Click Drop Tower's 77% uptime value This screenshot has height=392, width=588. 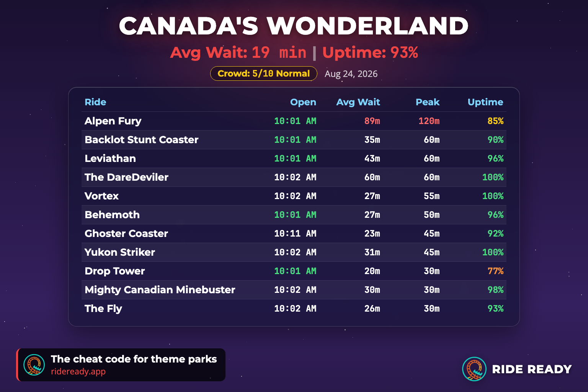click(x=495, y=271)
